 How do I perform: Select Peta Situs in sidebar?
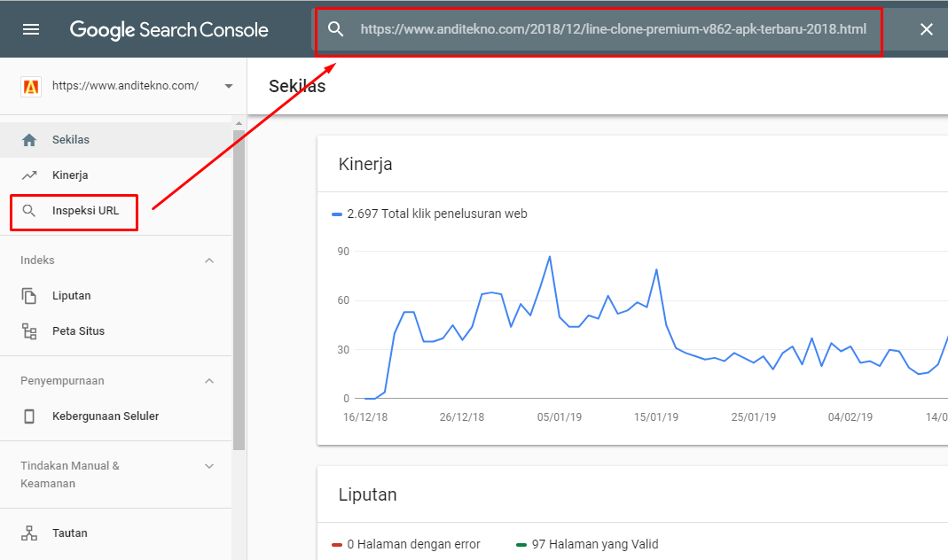coord(78,331)
